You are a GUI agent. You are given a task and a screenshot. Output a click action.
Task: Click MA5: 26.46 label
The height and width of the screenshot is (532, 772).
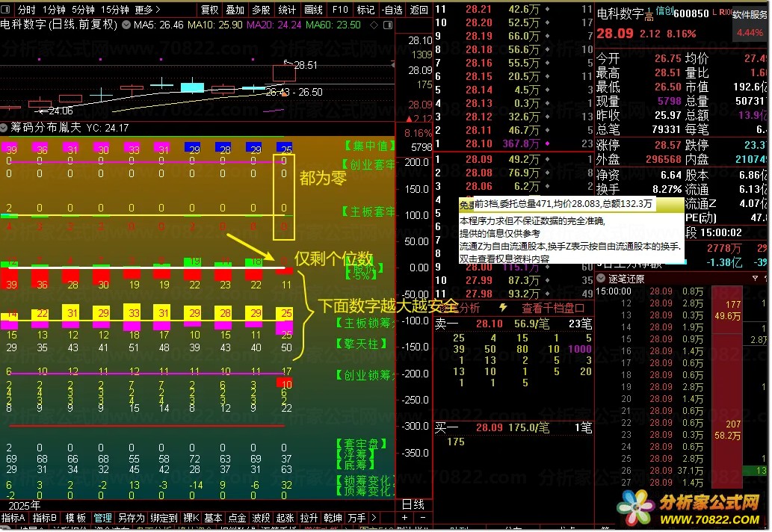[x=158, y=25]
